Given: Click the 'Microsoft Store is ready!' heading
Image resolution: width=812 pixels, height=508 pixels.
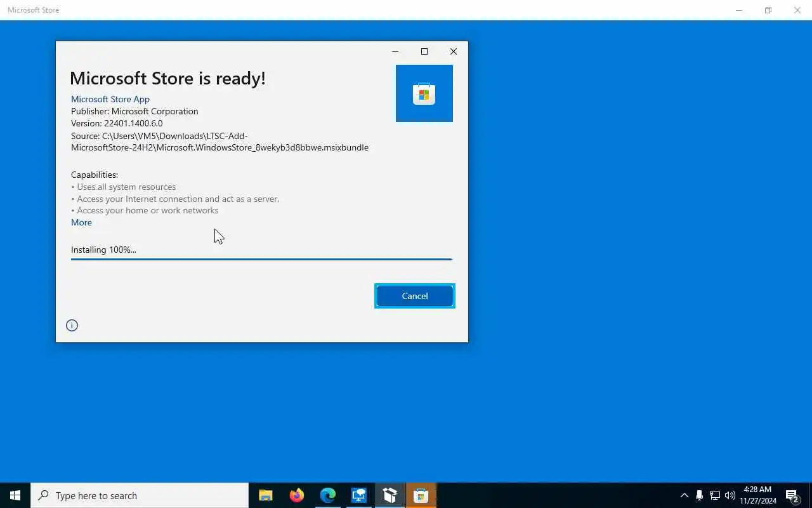Looking at the screenshot, I should tap(167, 78).
